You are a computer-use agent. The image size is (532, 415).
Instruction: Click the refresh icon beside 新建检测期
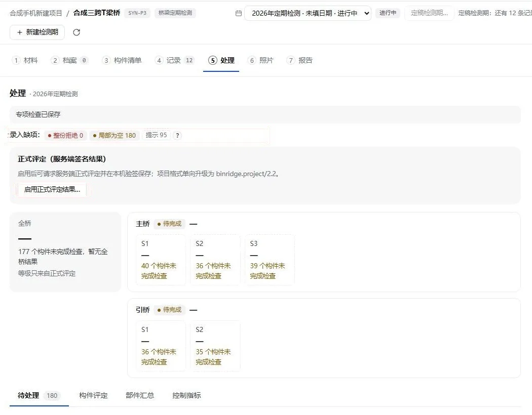coord(77,32)
